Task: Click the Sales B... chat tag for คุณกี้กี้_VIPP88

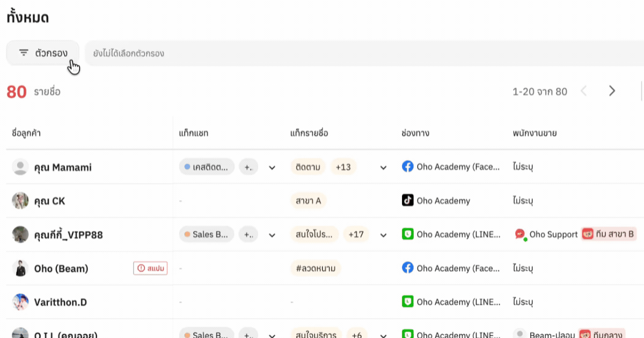Action: click(207, 234)
